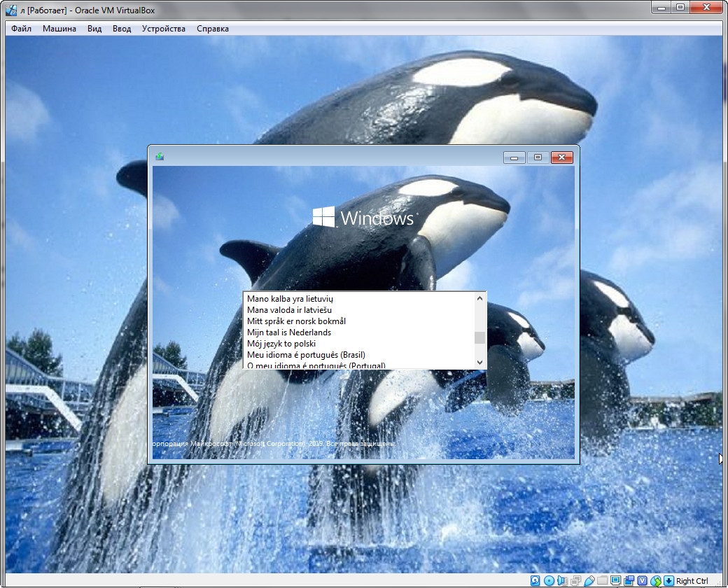Pick 'Meu idioma é português (Brasil)'

306,355
